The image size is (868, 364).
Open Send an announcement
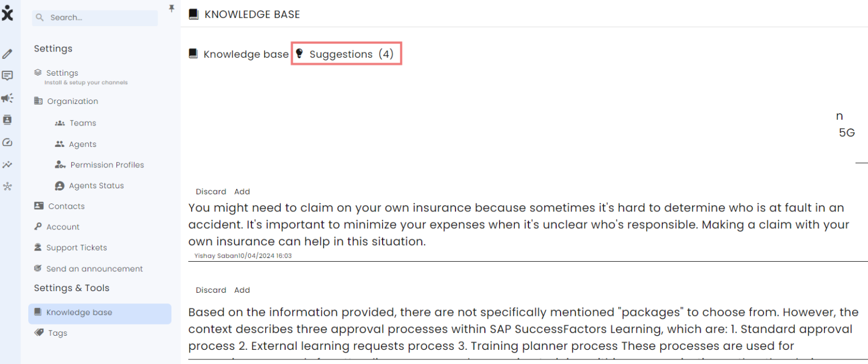click(x=93, y=268)
